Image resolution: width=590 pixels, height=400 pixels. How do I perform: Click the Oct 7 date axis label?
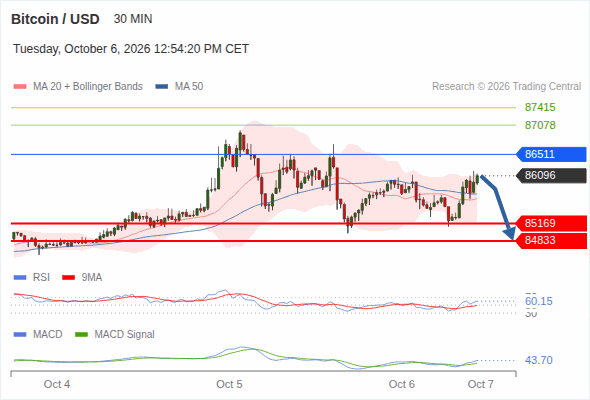pyautogui.click(x=481, y=384)
